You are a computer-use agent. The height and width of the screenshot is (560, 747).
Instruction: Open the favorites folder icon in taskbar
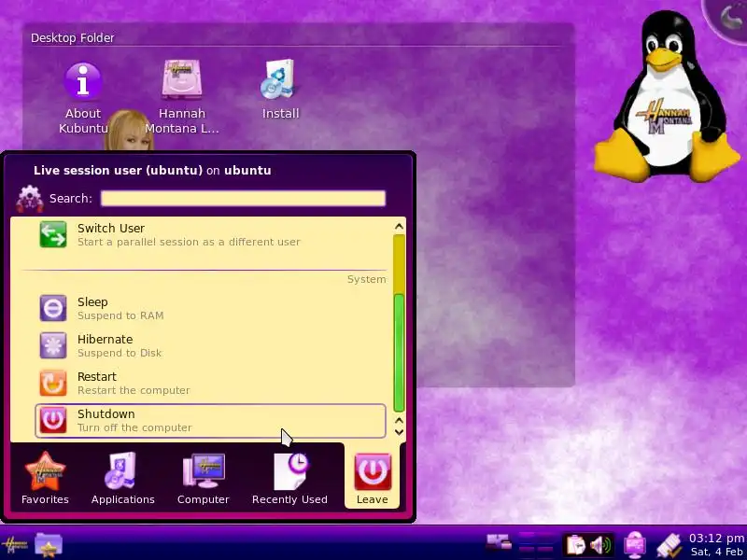(x=49, y=544)
